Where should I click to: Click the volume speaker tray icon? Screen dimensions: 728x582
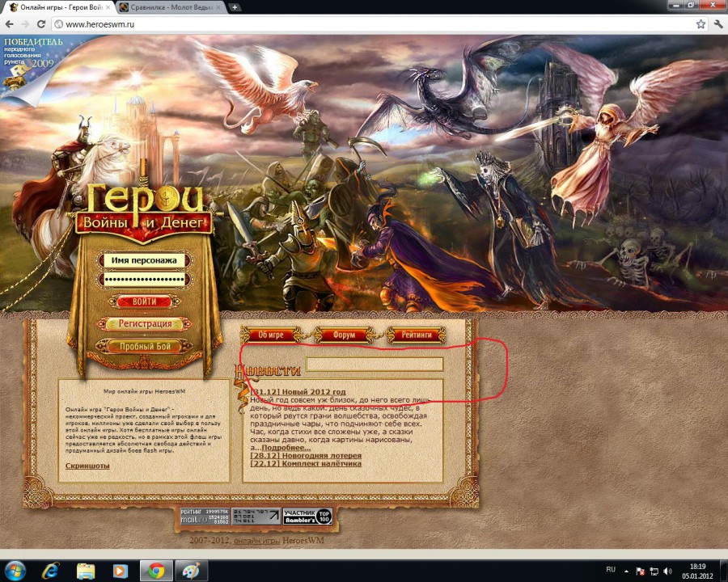[x=667, y=571]
